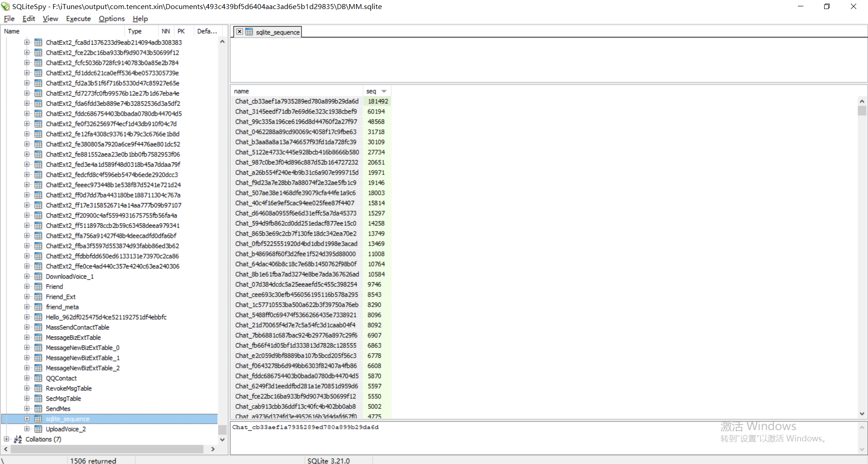Click the SQLiteSpy application icon in the title bar
This screenshot has height=464, width=868.
[5, 6]
